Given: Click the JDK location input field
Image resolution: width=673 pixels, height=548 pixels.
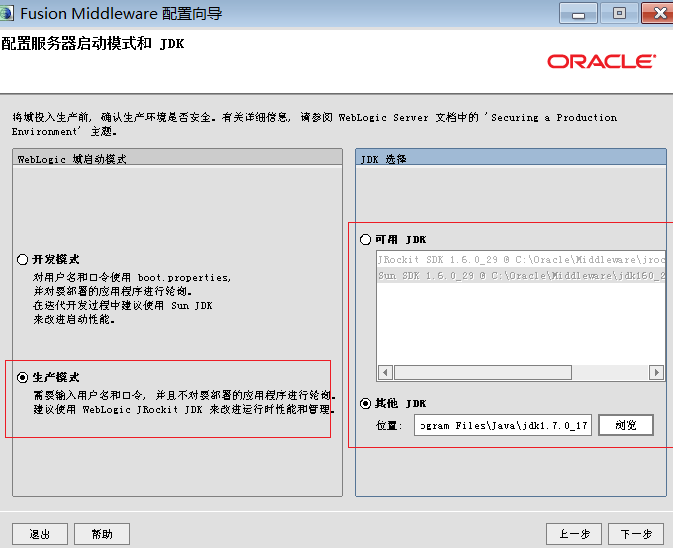Looking at the screenshot, I should 503,425.
